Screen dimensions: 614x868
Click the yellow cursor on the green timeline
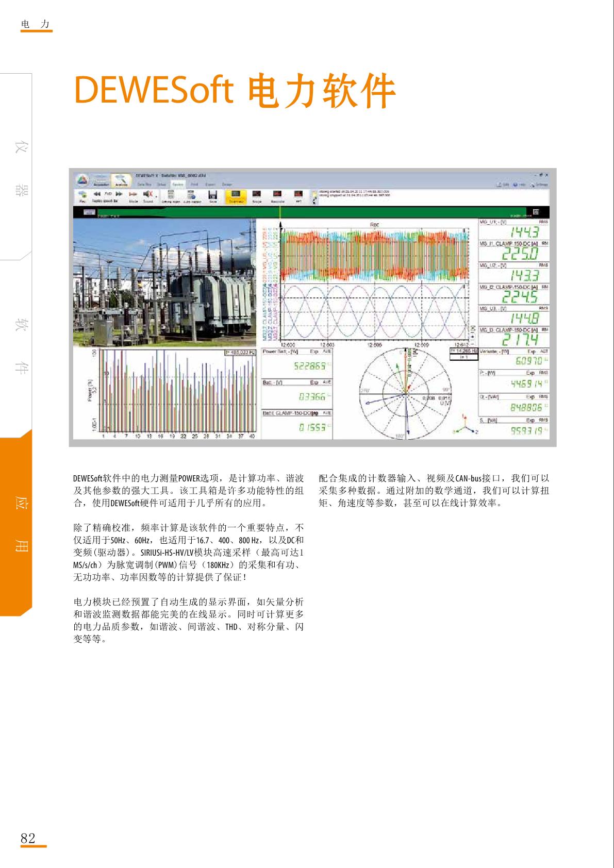pos(280,212)
